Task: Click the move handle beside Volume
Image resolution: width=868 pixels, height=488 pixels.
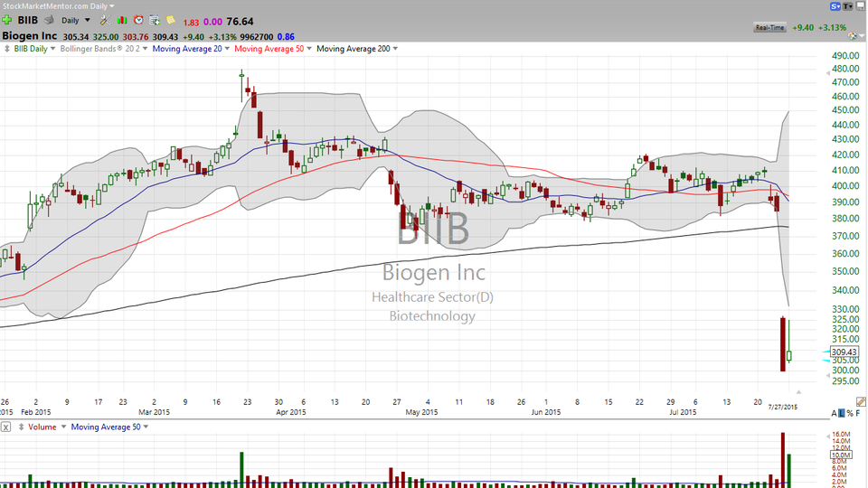Action: pos(21,427)
